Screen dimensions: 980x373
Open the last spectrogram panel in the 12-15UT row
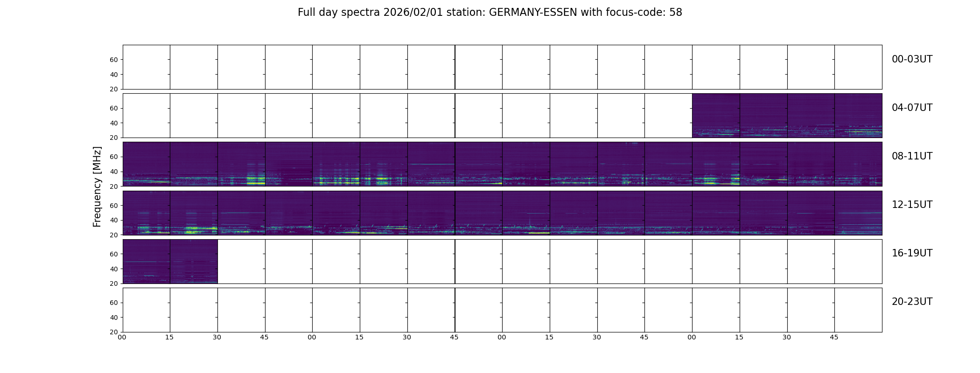pyautogui.click(x=858, y=213)
